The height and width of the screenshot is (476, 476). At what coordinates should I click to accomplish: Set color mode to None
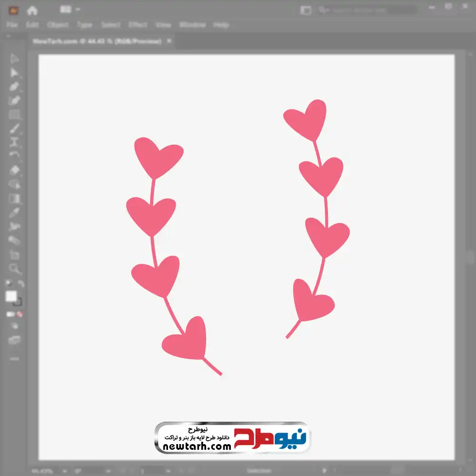pos(20,314)
